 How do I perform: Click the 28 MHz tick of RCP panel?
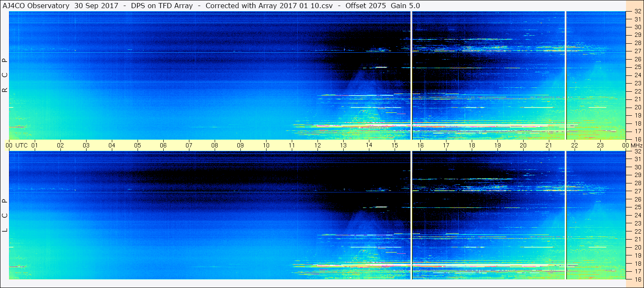point(638,43)
